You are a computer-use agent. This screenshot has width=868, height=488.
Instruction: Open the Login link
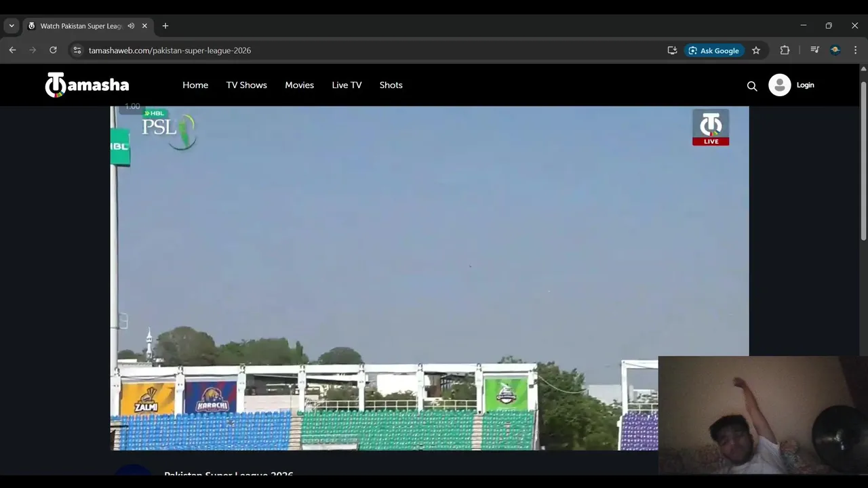805,85
